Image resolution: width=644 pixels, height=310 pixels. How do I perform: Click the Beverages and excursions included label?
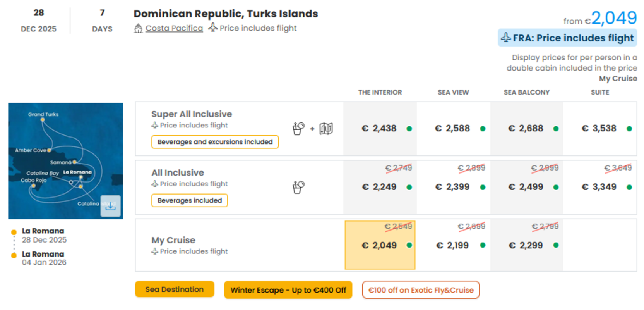[x=215, y=142]
